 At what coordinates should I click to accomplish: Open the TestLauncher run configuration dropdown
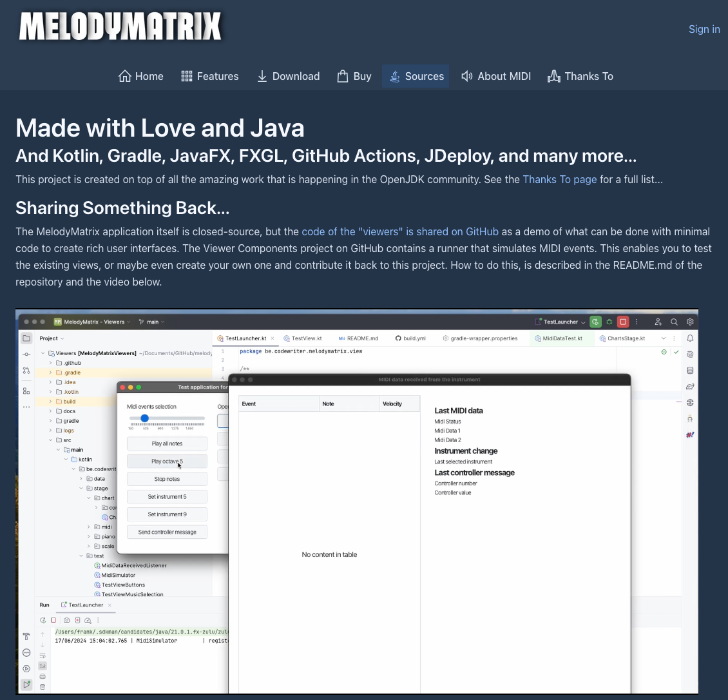(560, 322)
